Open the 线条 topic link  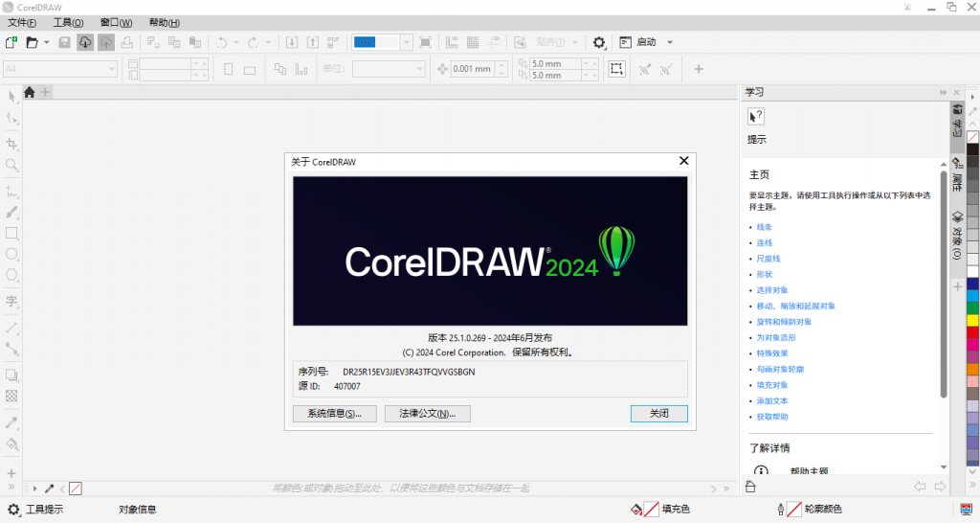765,227
